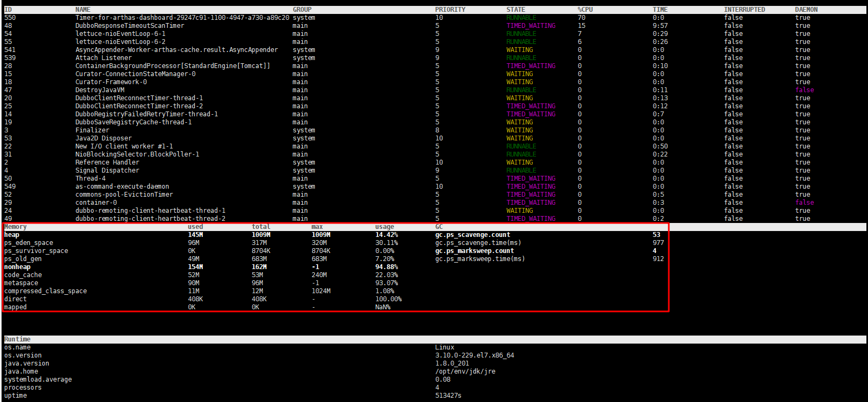Click the Attach Listener thread name

103,58
